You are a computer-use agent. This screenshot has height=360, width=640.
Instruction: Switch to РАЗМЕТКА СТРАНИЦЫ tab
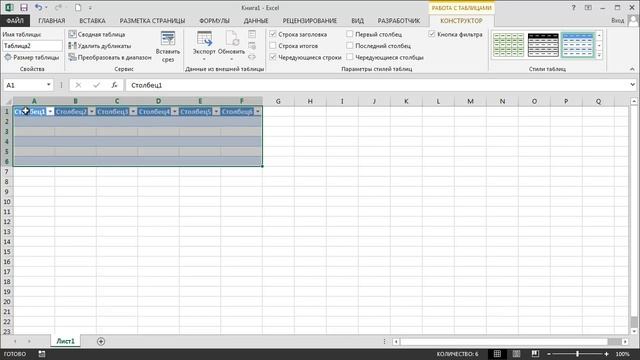tap(152, 20)
